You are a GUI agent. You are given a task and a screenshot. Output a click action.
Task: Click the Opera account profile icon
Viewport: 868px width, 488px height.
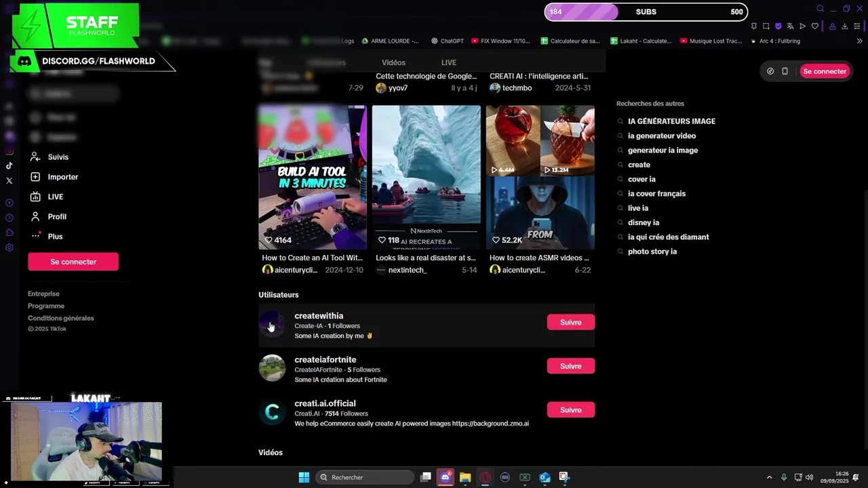[x=832, y=26]
